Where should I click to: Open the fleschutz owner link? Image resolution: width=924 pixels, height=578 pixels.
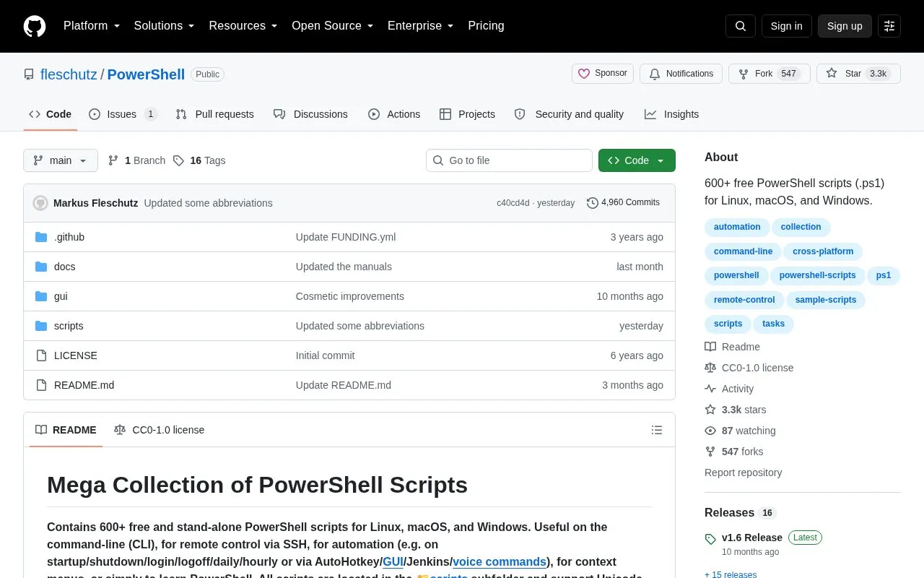69,74
